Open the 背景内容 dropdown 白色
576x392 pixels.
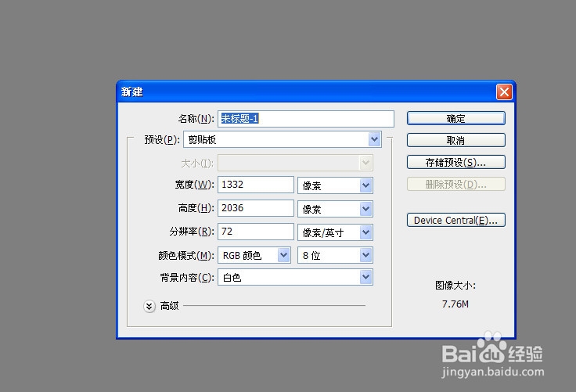pos(295,278)
